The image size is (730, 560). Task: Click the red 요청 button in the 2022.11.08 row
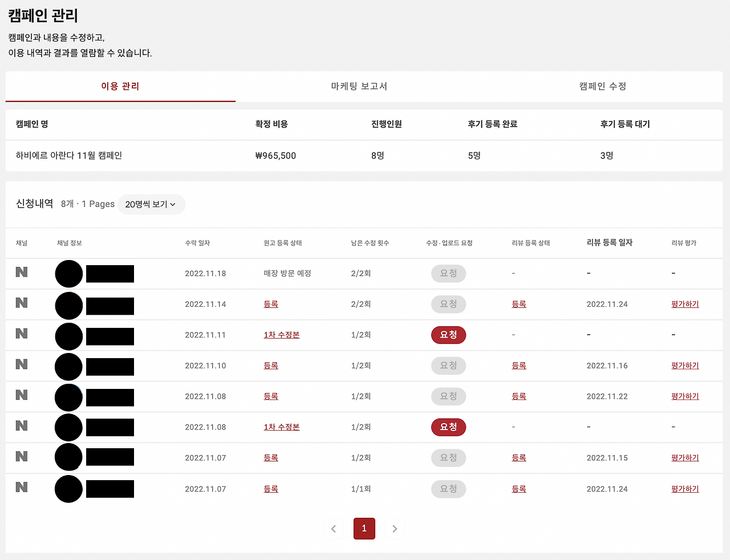click(x=448, y=427)
